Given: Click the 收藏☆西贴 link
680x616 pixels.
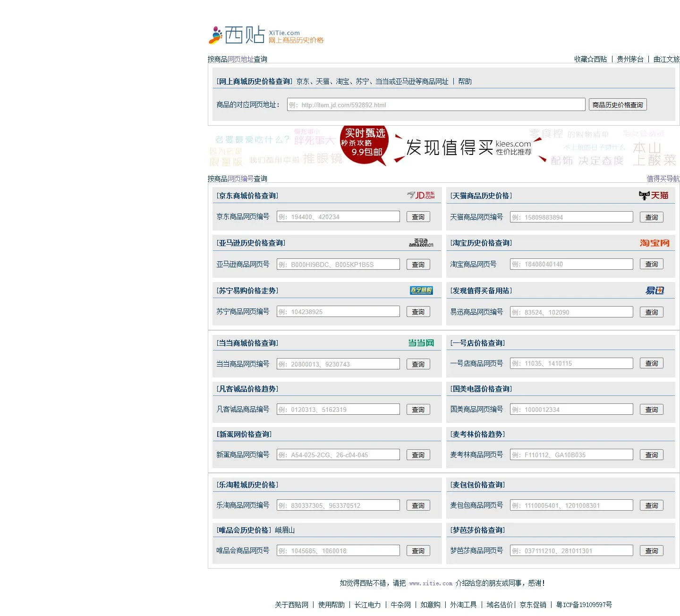Looking at the screenshot, I should coord(591,59).
